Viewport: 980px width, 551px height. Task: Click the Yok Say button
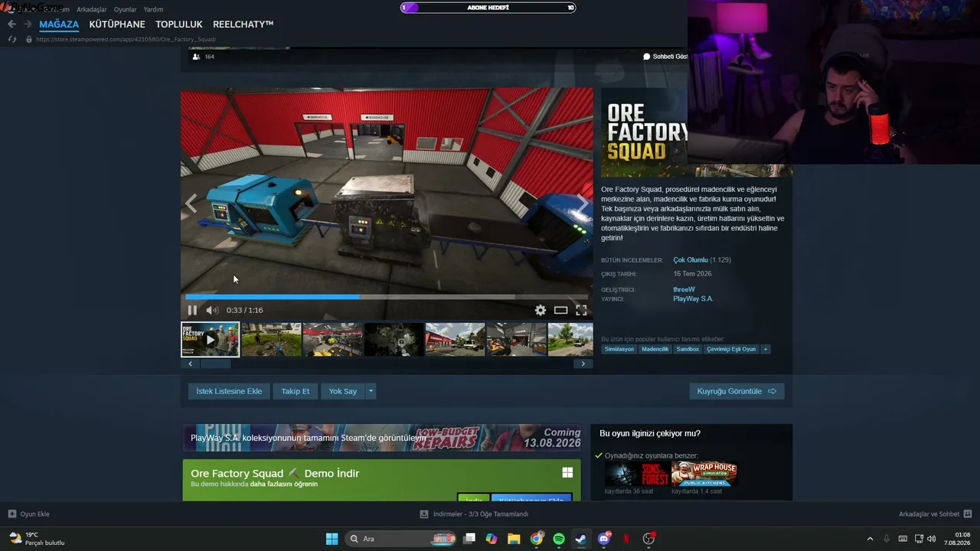point(343,391)
